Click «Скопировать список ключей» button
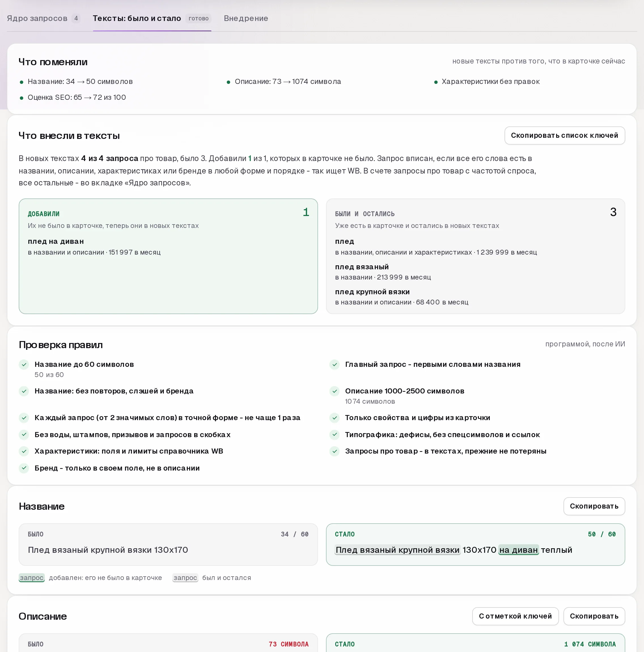Image resolution: width=644 pixels, height=652 pixels. (564, 135)
